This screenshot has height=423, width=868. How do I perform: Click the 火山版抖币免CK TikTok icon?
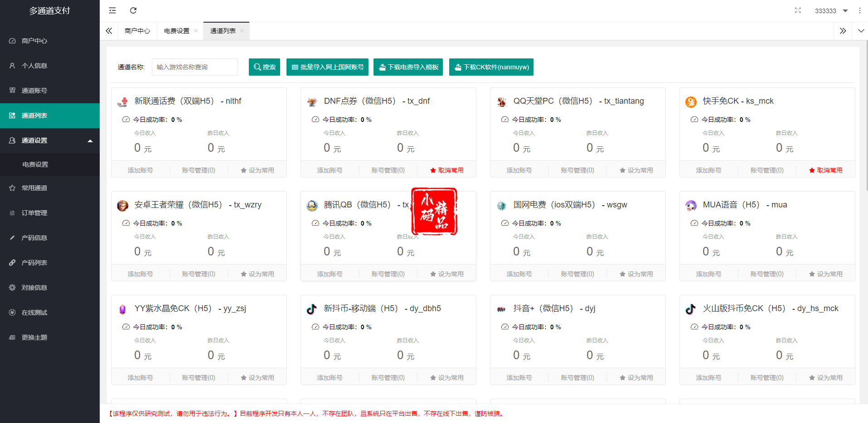tap(691, 309)
